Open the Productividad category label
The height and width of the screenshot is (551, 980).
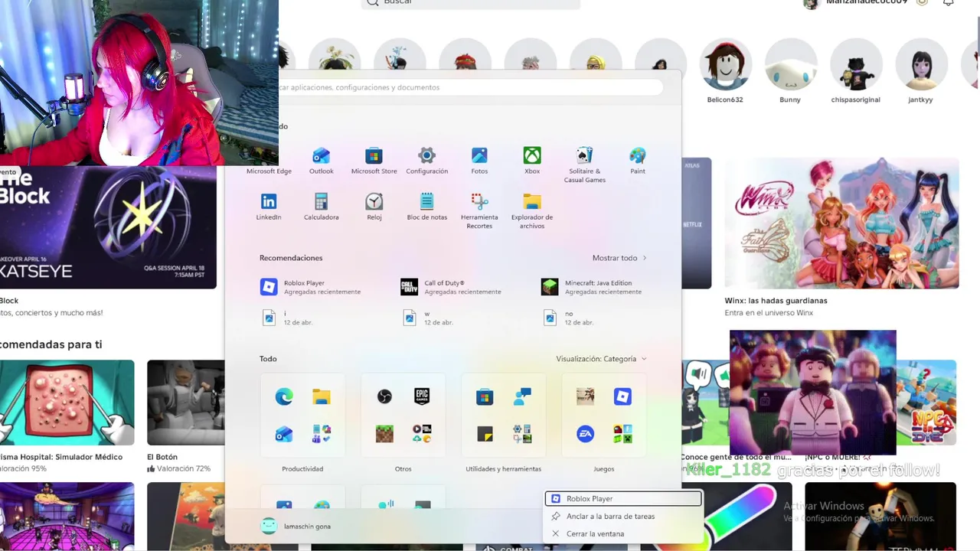[x=302, y=468]
